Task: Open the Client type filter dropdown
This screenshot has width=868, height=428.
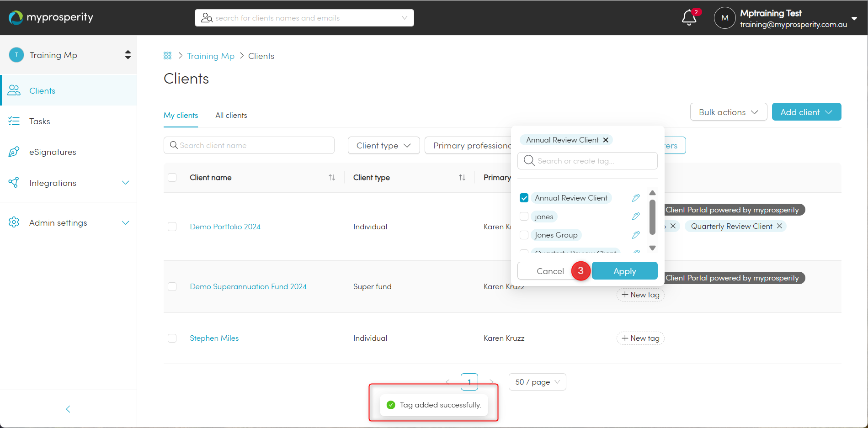Action: [383, 145]
